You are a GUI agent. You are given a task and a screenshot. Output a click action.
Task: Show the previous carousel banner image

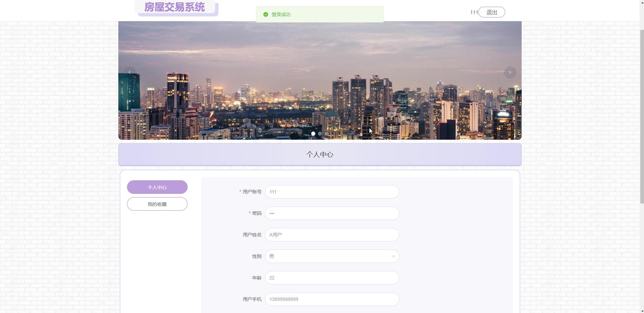tap(129, 73)
